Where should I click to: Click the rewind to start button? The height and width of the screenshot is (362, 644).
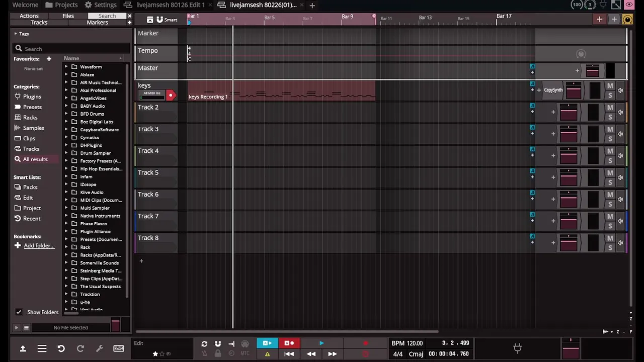pyautogui.click(x=289, y=354)
